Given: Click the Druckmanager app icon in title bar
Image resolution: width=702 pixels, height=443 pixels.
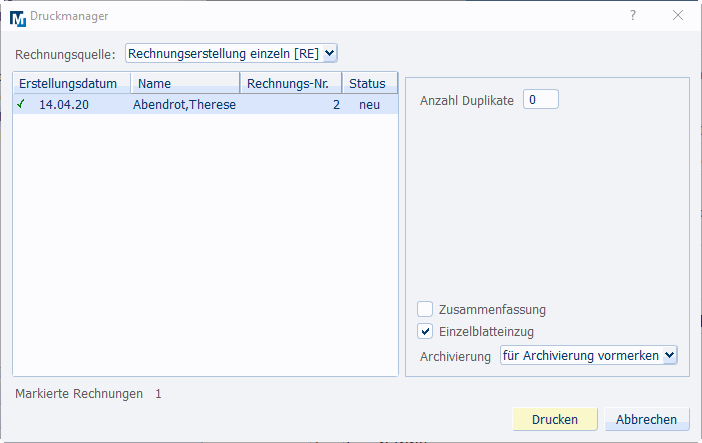Looking at the screenshot, I should [17, 16].
